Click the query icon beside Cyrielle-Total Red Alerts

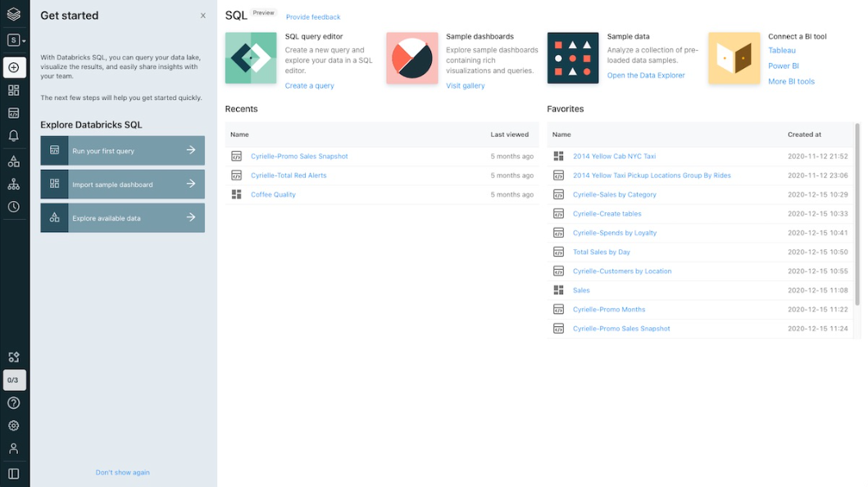point(236,175)
